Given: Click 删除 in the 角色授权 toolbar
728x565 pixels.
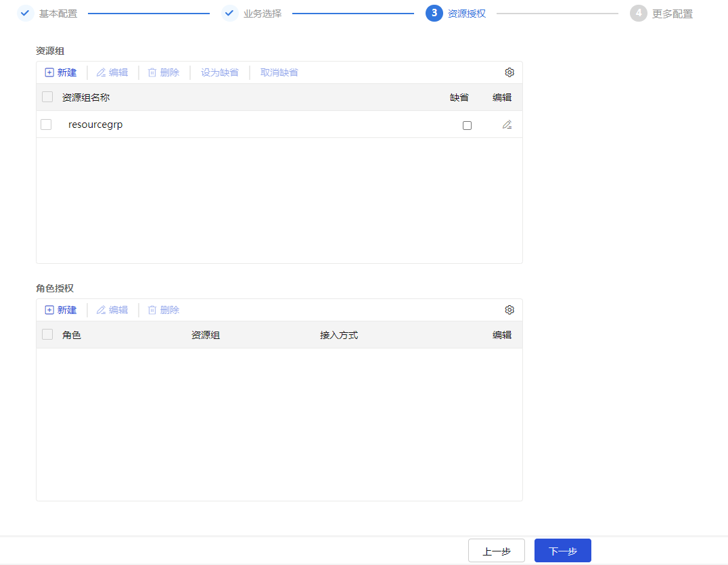Looking at the screenshot, I should tap(164, 310).
